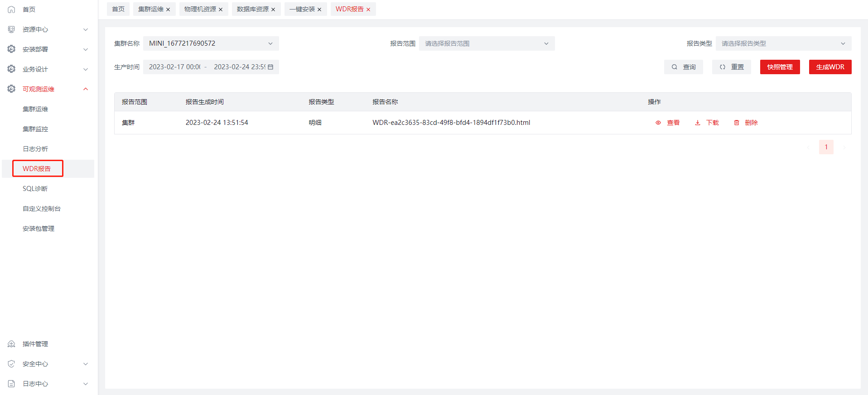Click the 重置 reset button

click(732, 67)
